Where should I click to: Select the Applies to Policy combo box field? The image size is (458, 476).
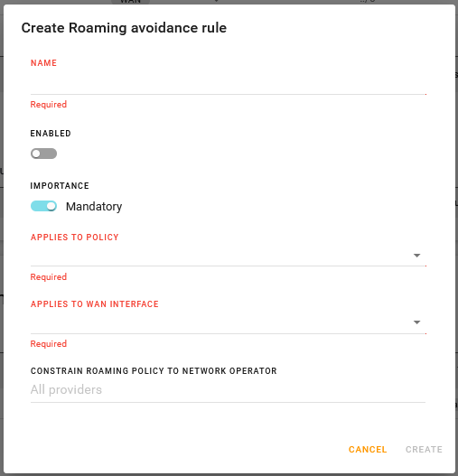[228, 256]
